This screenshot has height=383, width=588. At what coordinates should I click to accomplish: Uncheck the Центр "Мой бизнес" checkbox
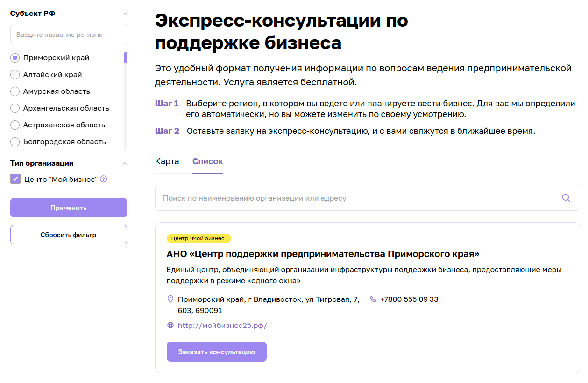click(x=15, y=179)
